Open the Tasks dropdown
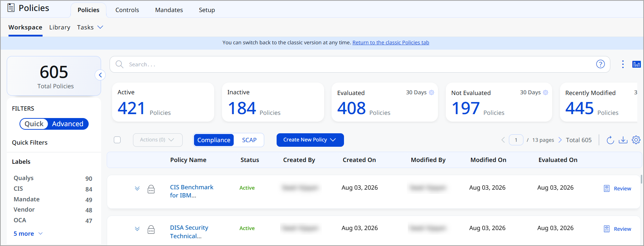 click(90, 27)
